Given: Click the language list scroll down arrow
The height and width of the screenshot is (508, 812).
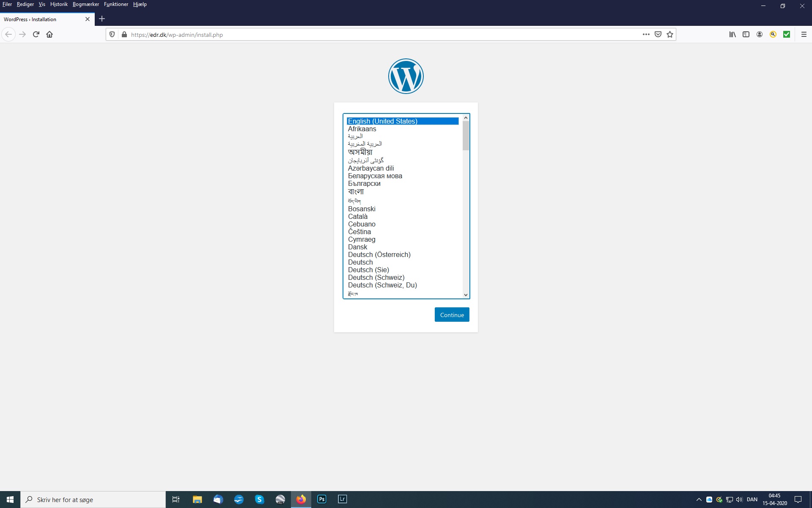Looking at the screenshot, I should [x=466, y=295].
